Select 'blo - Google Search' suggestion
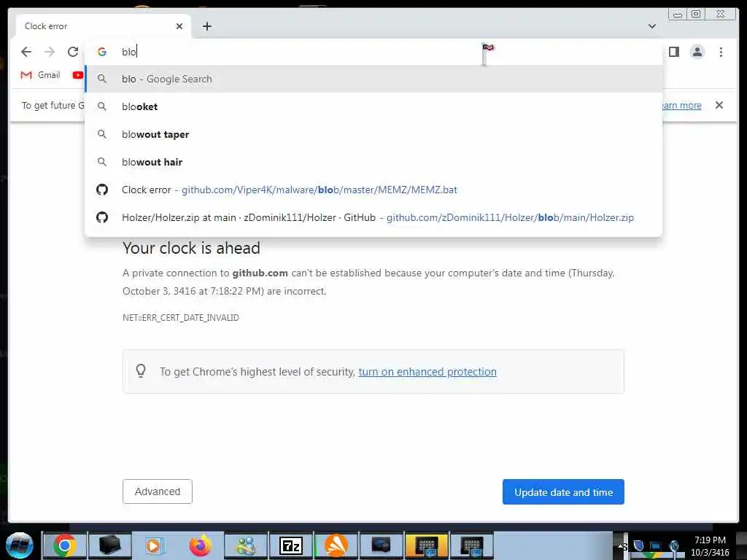The height and width of the screenshot is (560, 747). point(373,79)
